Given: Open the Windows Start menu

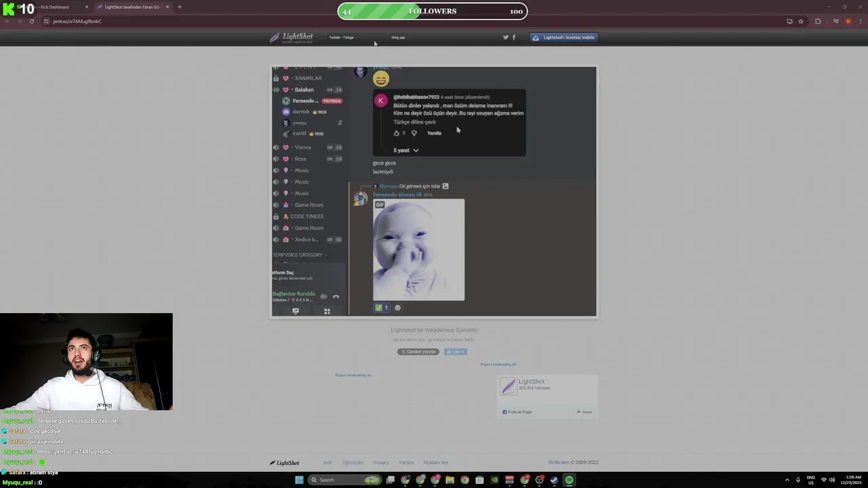Looking at the screenshot, I should pyautogui.click(x=299, y=480).
